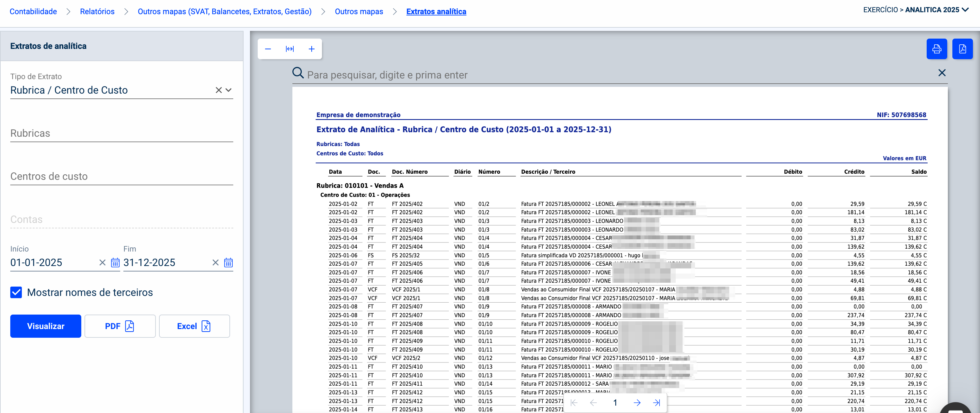980x413 pixels.
Task: Clear the Início date value
Action: pyautogui.click(x=102, y=262)
